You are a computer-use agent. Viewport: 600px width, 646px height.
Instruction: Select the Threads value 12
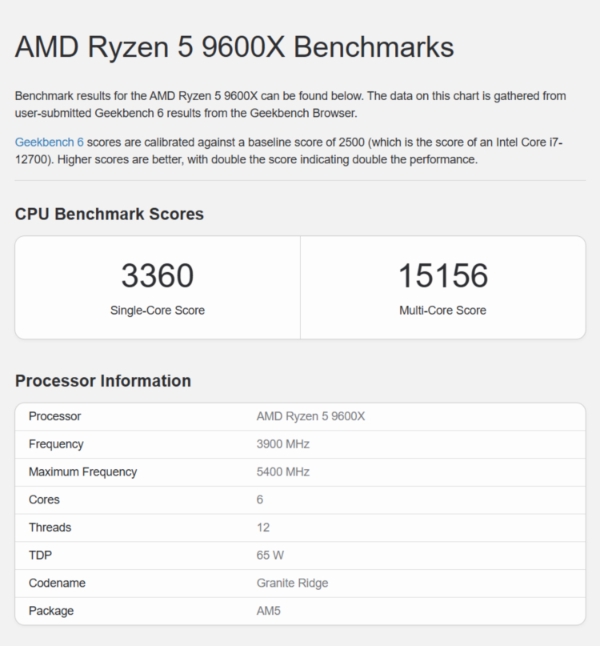coord(263,527)
